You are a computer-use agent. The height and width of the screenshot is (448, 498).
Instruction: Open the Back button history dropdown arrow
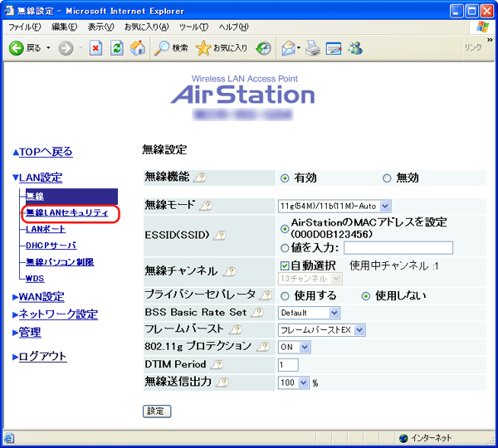(48, 48)
